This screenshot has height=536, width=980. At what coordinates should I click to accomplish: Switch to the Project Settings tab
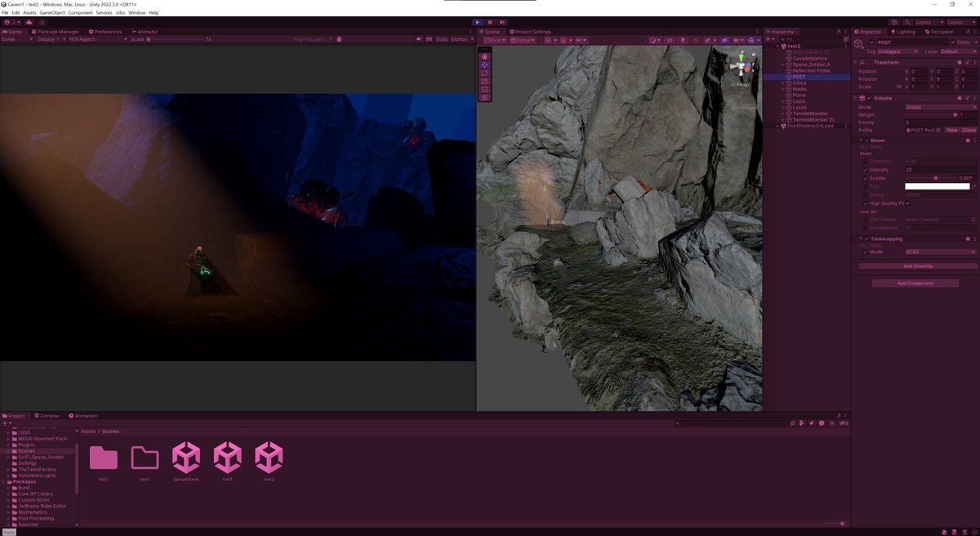pyautogui.click(x=529, y=32)
